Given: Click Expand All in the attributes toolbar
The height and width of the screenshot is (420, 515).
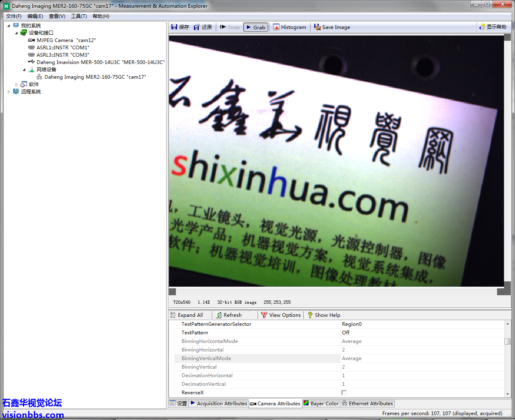Looking at the screenshot, I should coord(186,315).
